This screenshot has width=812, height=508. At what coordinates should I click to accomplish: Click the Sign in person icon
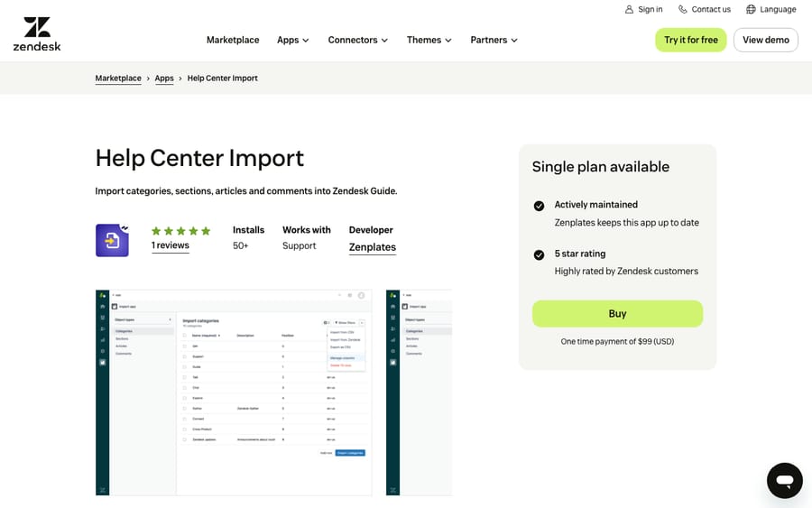click(x=629, y=9)
